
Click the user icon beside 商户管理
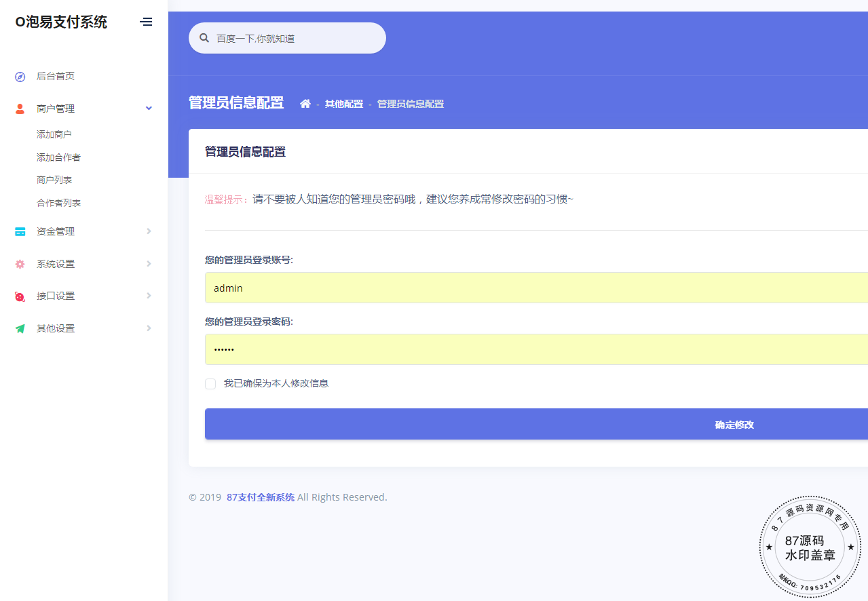pos(20,109)
